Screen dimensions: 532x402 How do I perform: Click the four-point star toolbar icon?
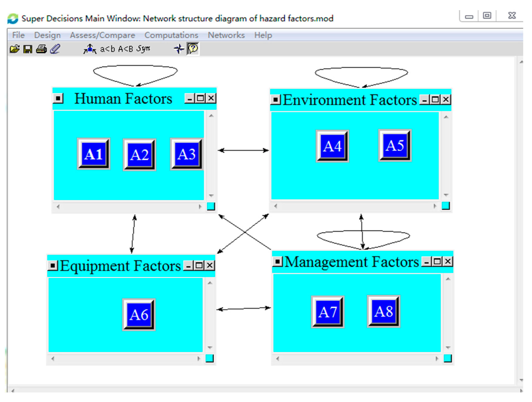pyautogui.click(x=179, y=49)
